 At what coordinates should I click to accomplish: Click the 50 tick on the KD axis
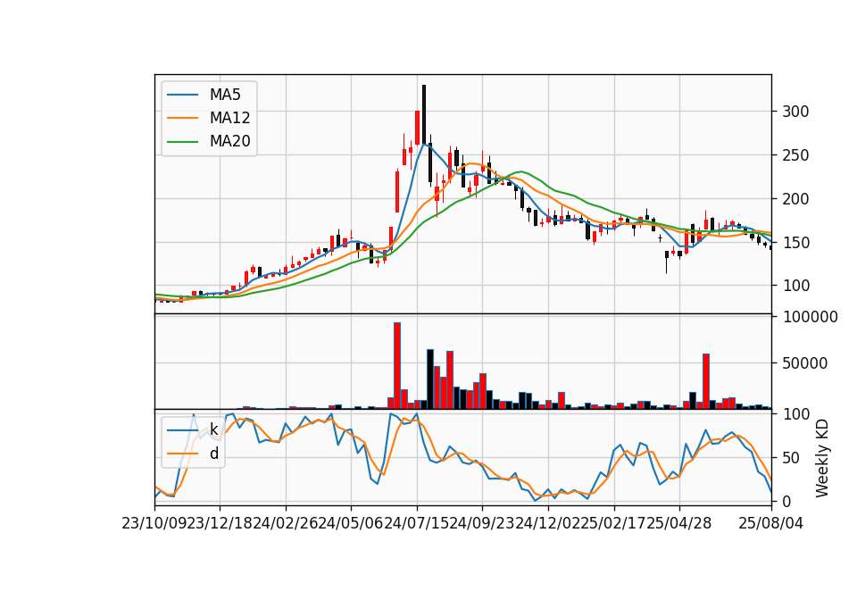click(792, 458)
